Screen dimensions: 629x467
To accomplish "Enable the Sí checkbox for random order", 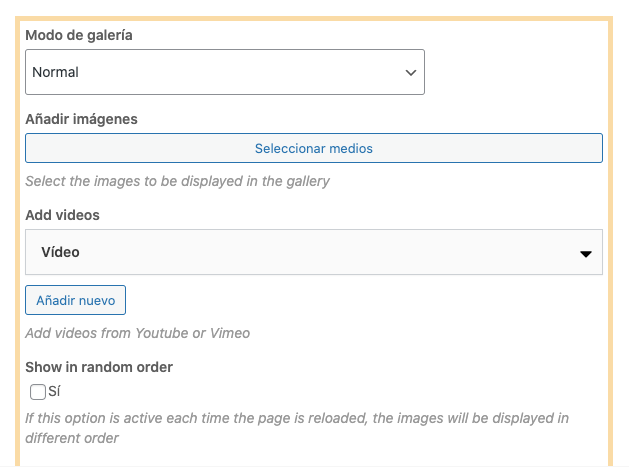I will click(38, 392).
